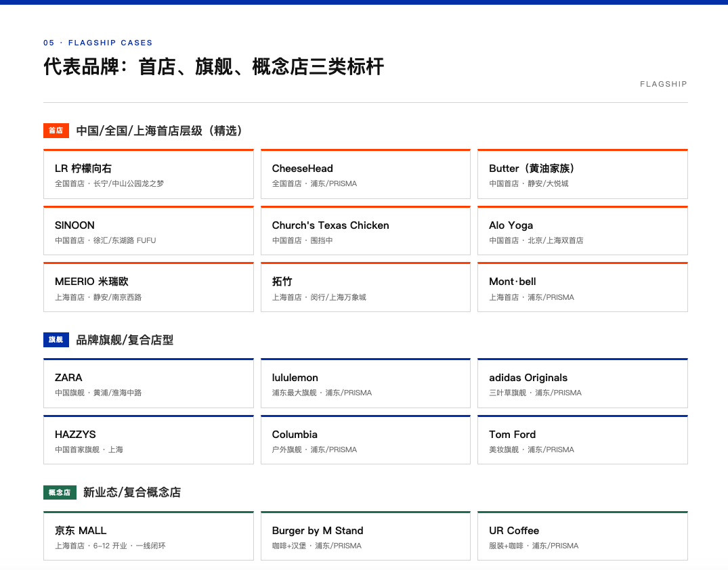Viewport: 728px width, 570px height.
Task: Click the 05 · FLAGSHIP CASES section label
Action: pos(98,43)
